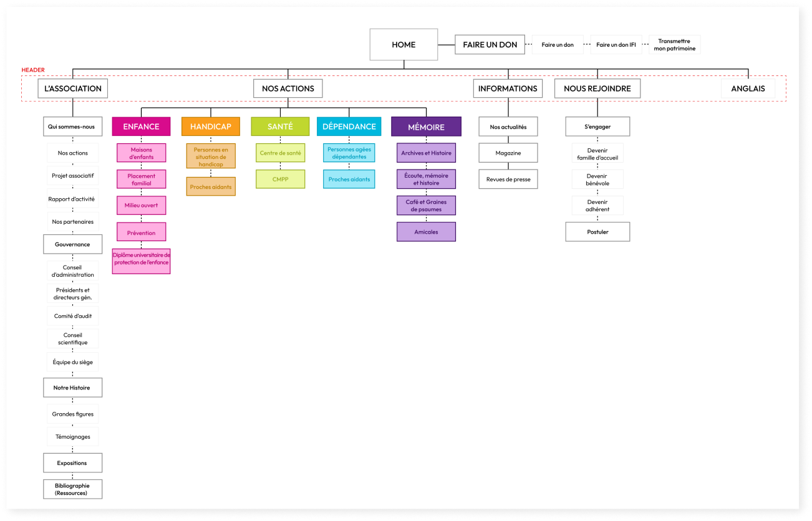Click the Postuler node

[x=597, y=232]
